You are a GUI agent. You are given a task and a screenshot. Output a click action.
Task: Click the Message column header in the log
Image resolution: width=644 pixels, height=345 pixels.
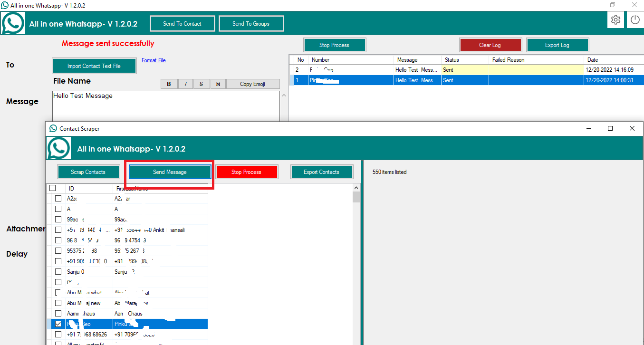(418, 60)
